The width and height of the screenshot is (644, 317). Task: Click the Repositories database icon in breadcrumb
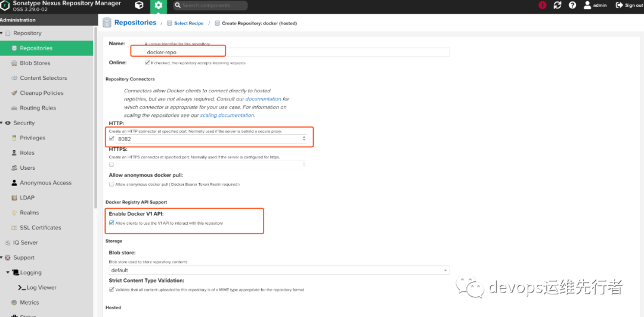107,23
